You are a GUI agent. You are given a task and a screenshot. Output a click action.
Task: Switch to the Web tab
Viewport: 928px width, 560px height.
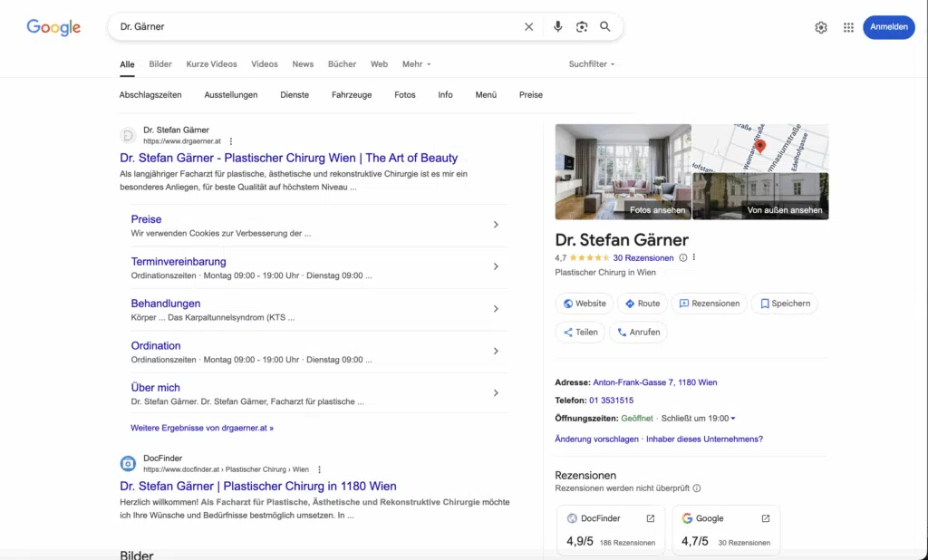(x=380, y=64)
